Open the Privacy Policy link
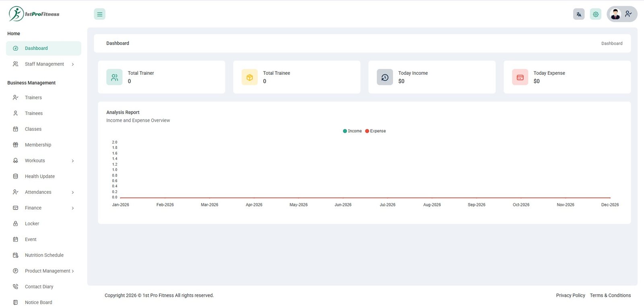 pos(570,296)
